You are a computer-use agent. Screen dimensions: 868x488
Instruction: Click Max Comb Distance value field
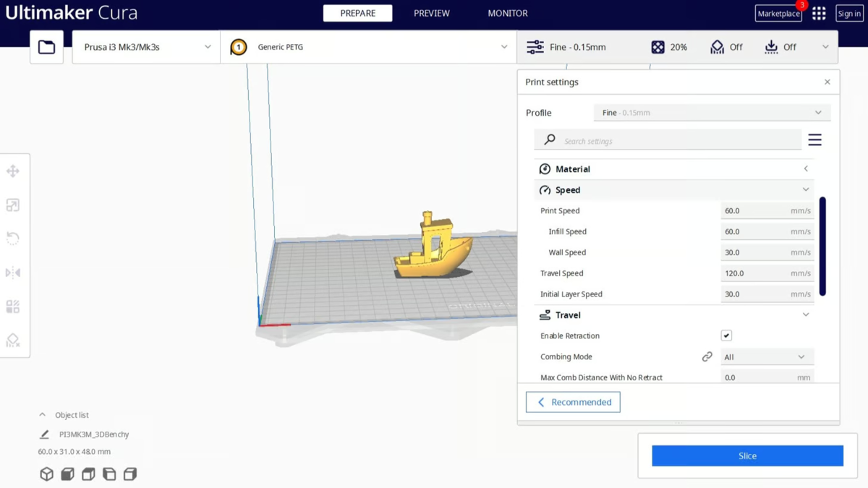(x=767, y=377)
